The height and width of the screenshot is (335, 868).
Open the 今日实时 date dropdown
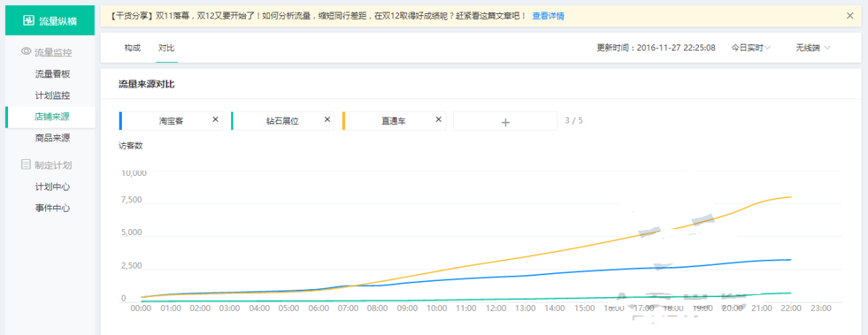[751, 47]
